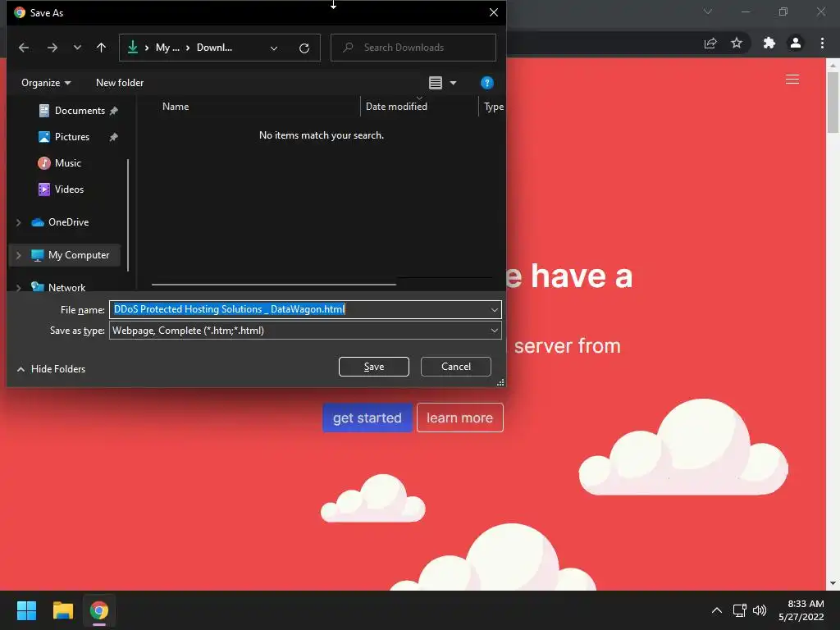Open the webpage hamburger menu
The image size is (840, 630).
pyautogui.click(x=792, y=80)
